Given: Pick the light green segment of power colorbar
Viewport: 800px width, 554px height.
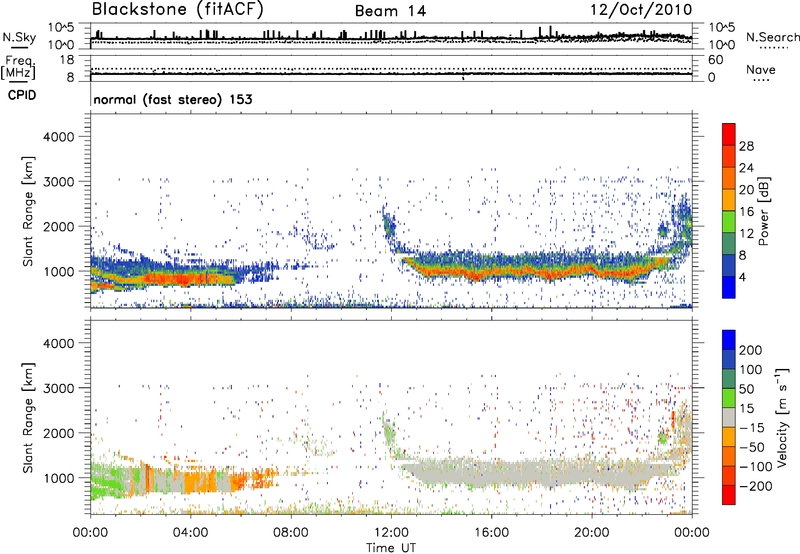Looking at the screenshot, I should tap(729, 222).
